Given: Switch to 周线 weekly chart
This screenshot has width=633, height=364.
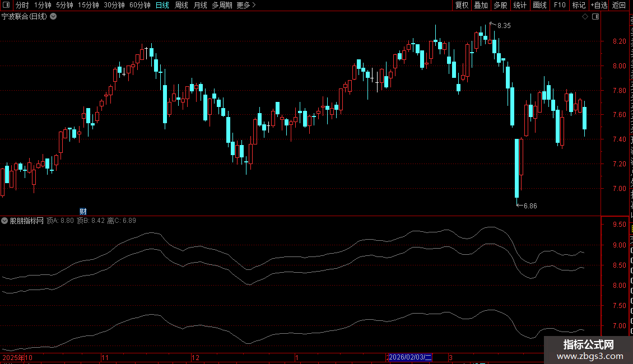Looking at the screenshot, I should point(181,5).
